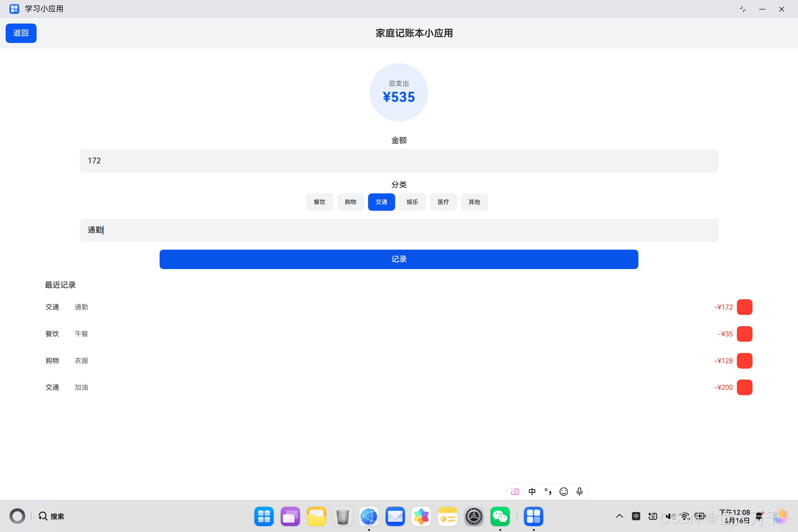This screenshot has height=532, width=798.
Task: Delete the 午餐 -¥35 record
Action: click(x=744, y=334)
